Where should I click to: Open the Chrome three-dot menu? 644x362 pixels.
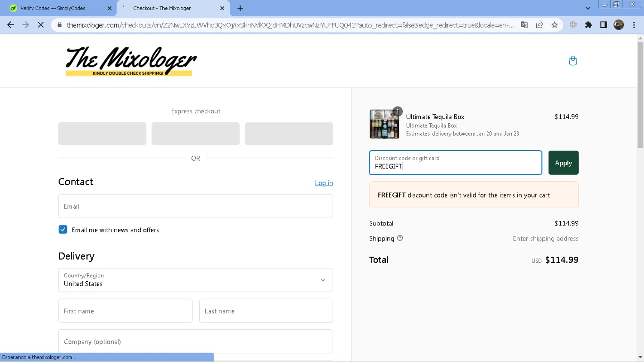click(x=634, y=25)
